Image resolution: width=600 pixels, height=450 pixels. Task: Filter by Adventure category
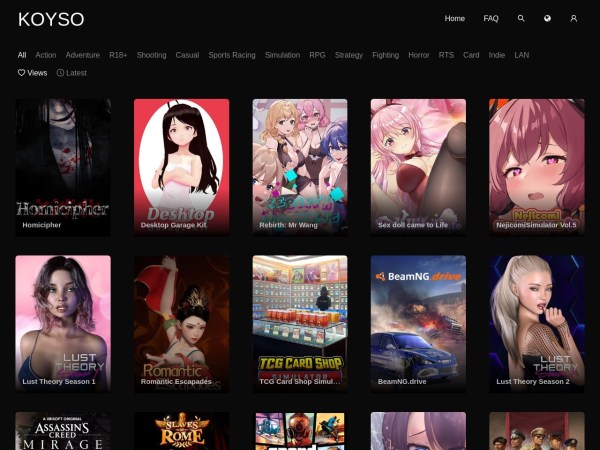83,55
